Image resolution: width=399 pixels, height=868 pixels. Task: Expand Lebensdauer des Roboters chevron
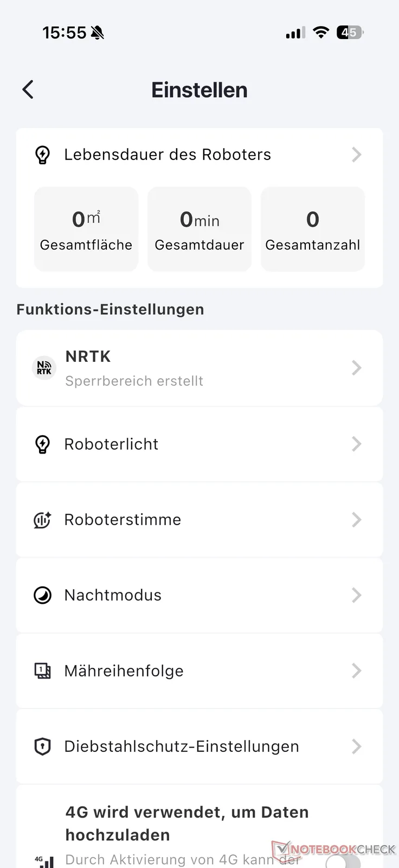(x=356, y=155)
